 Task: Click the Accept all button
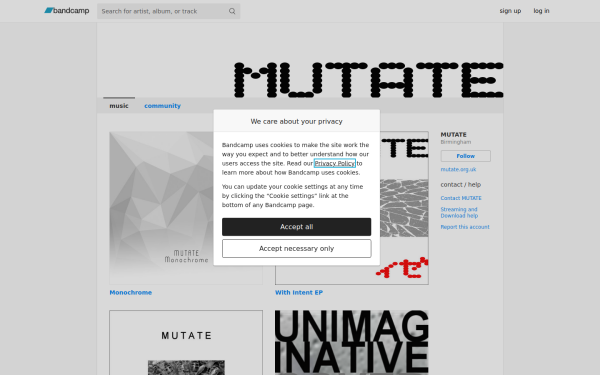click(297, 227)
